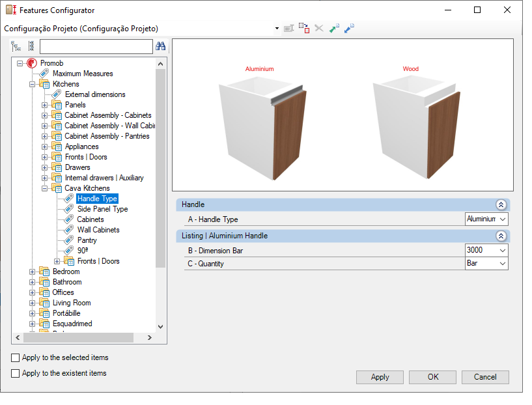Click the blue arrow import icon
The height and width of the screenshot is (405, 532).
pyautogui.click(x=349, y=28)
